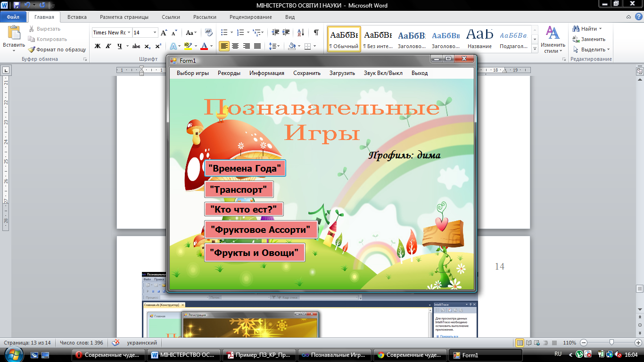Click Заменить (Replace) in Editing group
Viewport: 644px width, 362px height.
click(589, 39)
